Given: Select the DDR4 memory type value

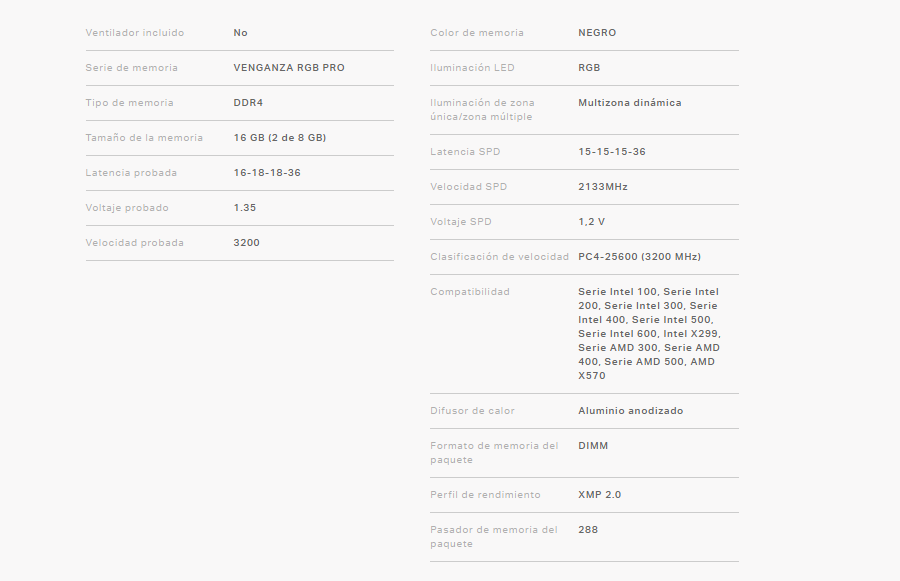Looking at the screenshot, I should pyautogui.click(x=248, y=103).
